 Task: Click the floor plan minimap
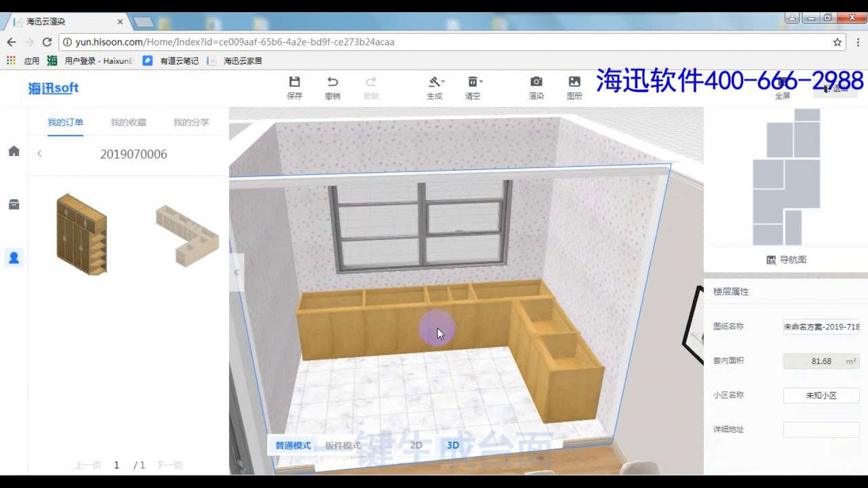point(787,176)
